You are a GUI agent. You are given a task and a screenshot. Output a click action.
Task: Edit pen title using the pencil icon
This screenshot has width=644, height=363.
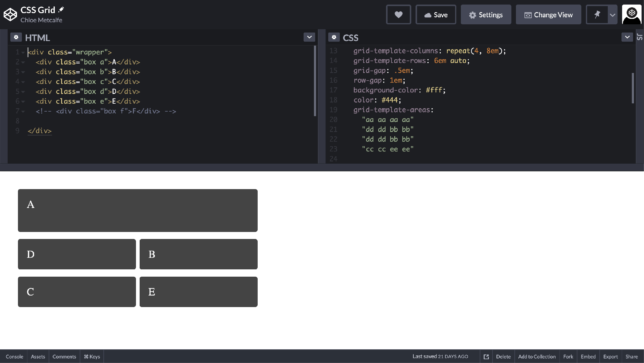pyautogui.click(x=61, y=9)
